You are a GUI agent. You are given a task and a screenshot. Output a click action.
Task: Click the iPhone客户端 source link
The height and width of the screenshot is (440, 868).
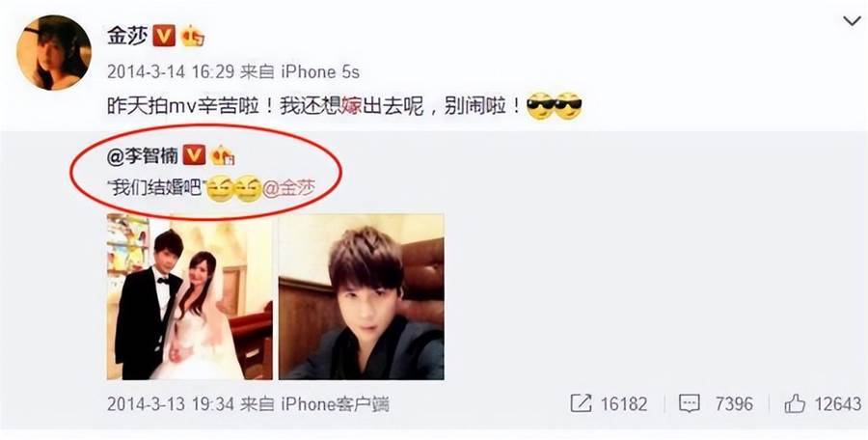click(x=335, y=404)
